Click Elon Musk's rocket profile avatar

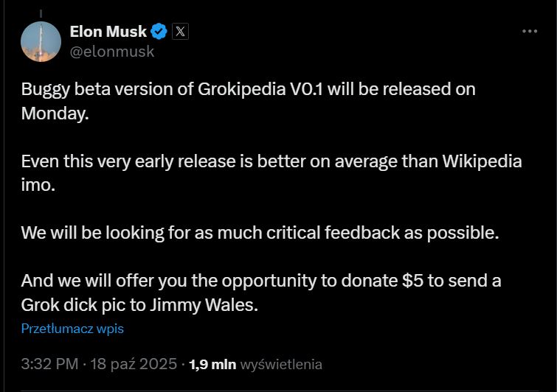[x=40, y=41]
